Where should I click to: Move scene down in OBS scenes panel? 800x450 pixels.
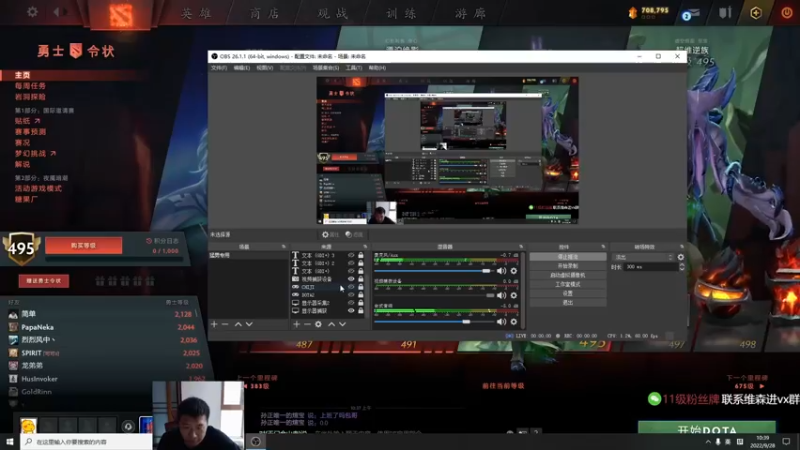(x=249, y=324)
